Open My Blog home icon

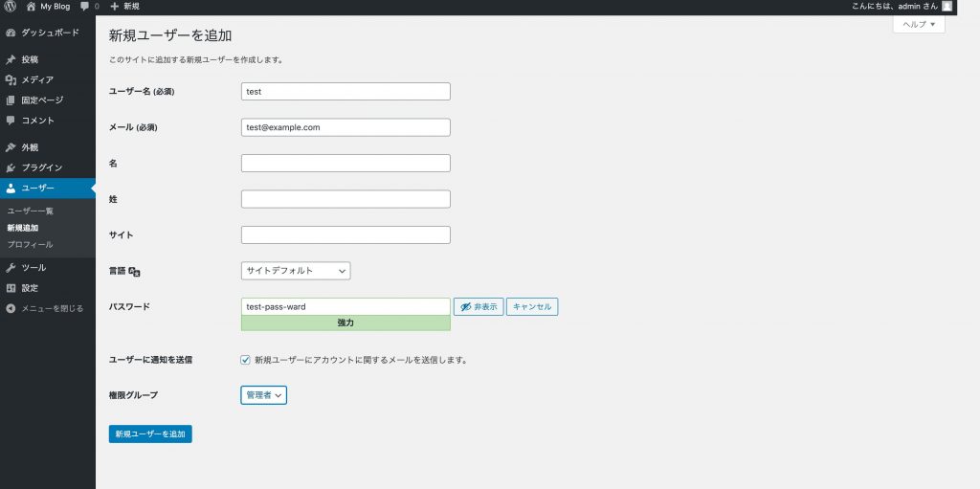(x=32, y=7)
